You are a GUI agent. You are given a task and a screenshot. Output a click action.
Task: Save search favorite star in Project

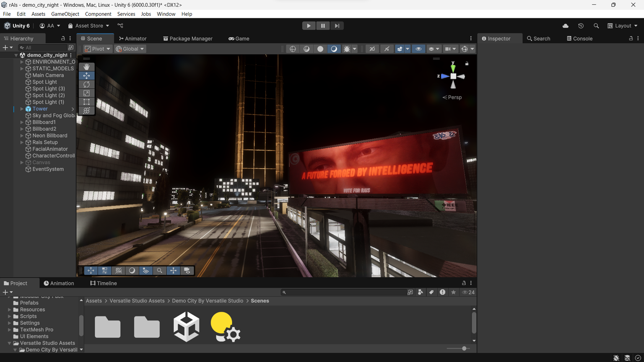click(453, 292)
